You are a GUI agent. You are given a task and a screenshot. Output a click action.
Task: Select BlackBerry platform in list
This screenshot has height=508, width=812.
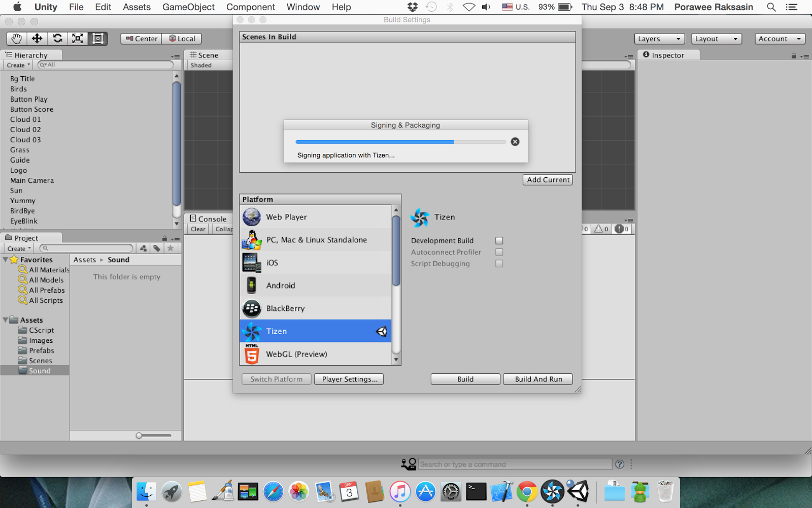click(316, 308)
